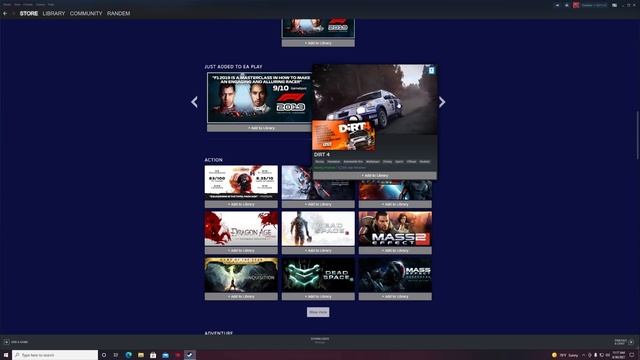Click the DiRT 4 logo thumbnail
The image size is (640, 360).
click(344, 136)
